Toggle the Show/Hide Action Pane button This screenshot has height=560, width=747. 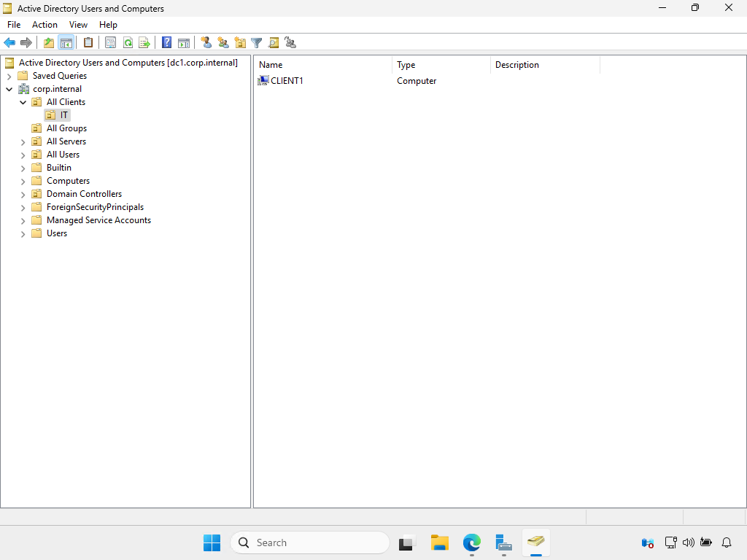[183, 43]
